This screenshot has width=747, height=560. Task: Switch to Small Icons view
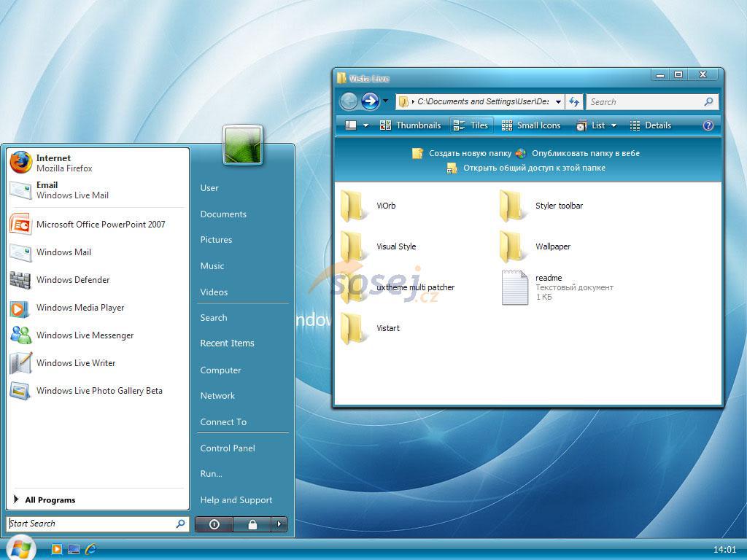[531, 125]
